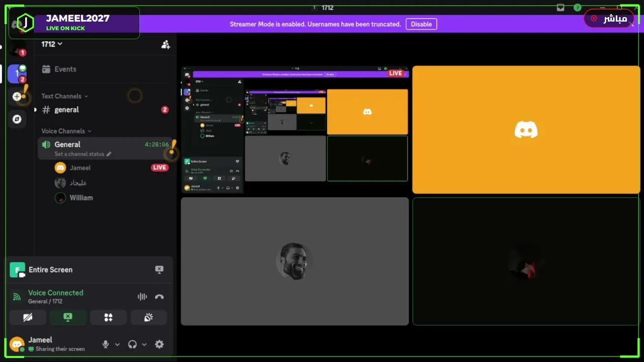Open the Soundboard button
Screen dimensions: 644x362
148,317
